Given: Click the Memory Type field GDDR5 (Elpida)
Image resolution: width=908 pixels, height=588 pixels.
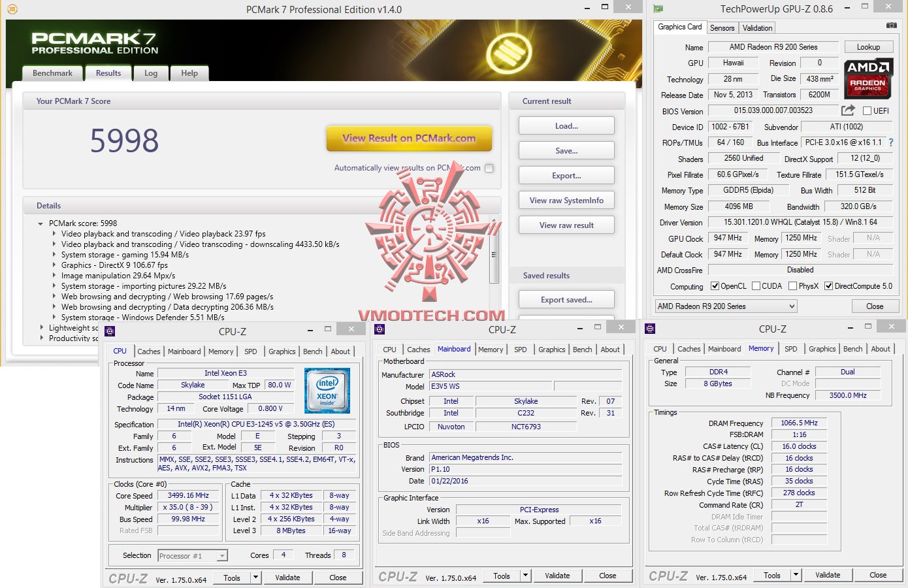Looking at the screenshot, I should [748, 190].
